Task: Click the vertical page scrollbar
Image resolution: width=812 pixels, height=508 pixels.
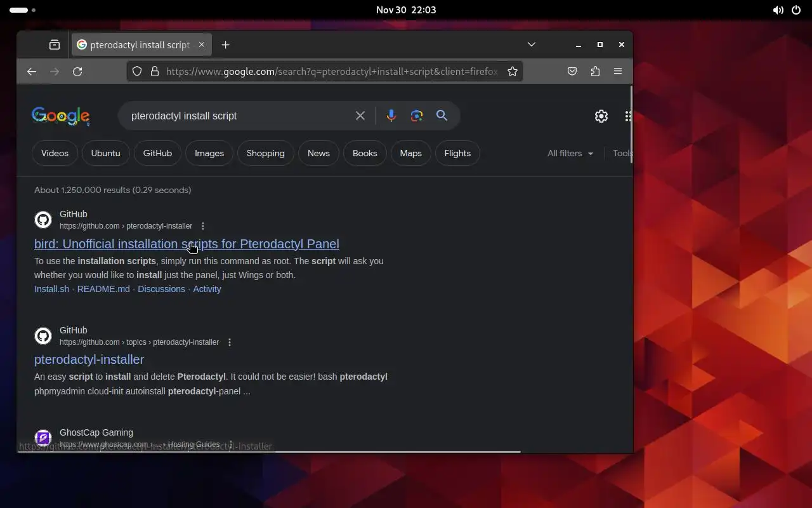Action: pos(631,124)
